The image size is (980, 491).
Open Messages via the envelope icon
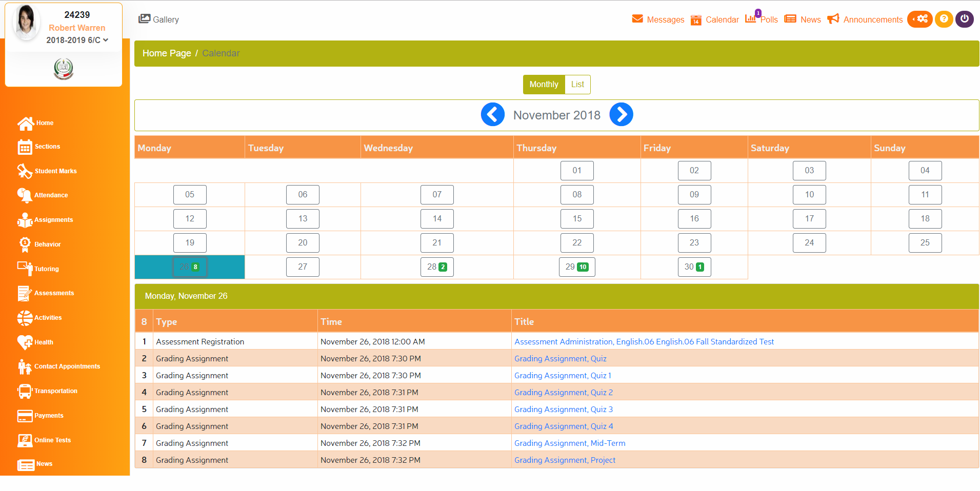click(637, 19)
